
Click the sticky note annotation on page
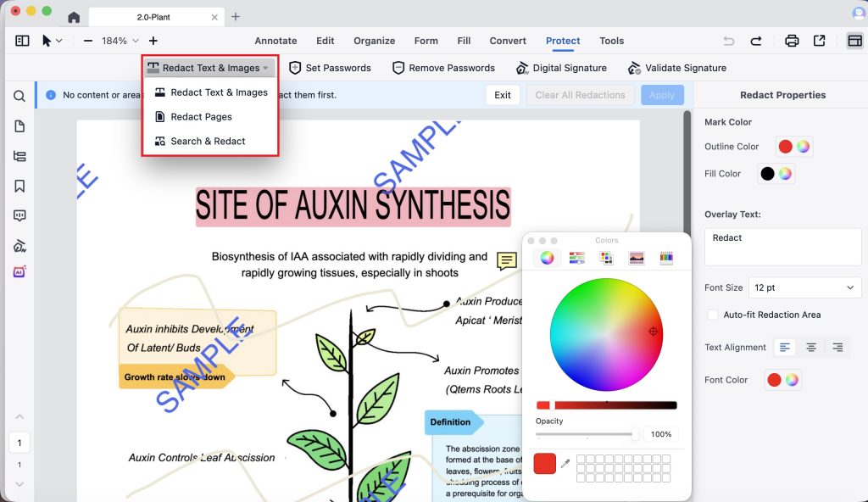click(507, 260)
